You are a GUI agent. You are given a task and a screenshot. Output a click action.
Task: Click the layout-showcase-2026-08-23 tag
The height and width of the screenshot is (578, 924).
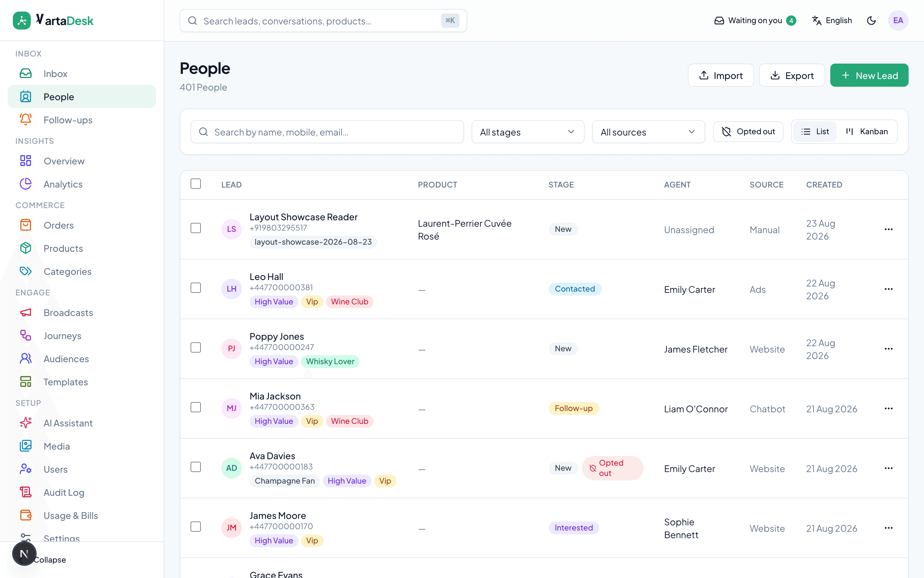(313, 242)
